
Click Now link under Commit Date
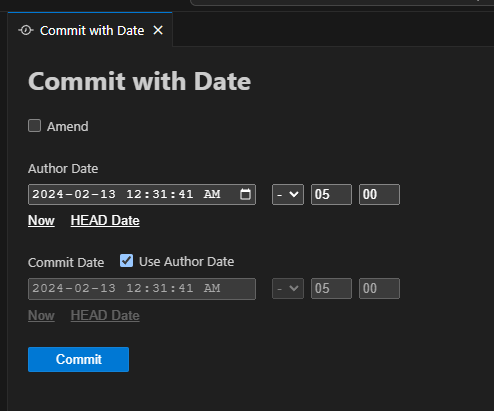click(x=41, y=315)
